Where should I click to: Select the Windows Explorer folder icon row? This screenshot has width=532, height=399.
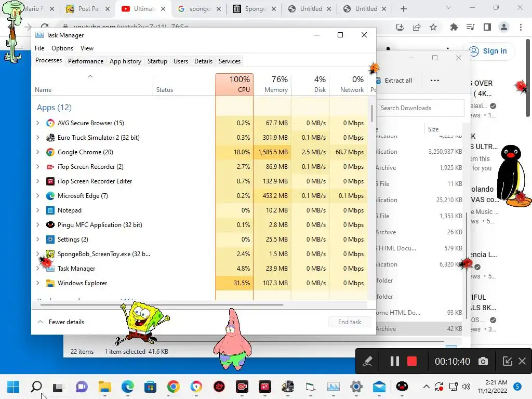pyautogui.click(x=50, y=283)
